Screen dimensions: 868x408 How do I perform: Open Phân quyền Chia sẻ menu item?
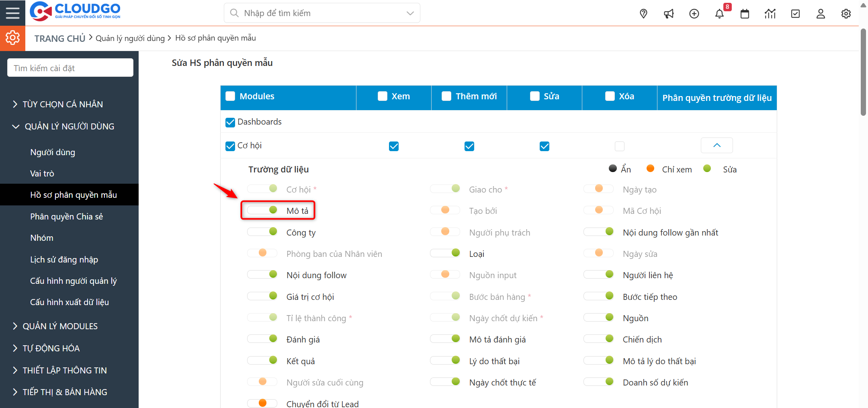pyautogui.click(x=67, y=217)
